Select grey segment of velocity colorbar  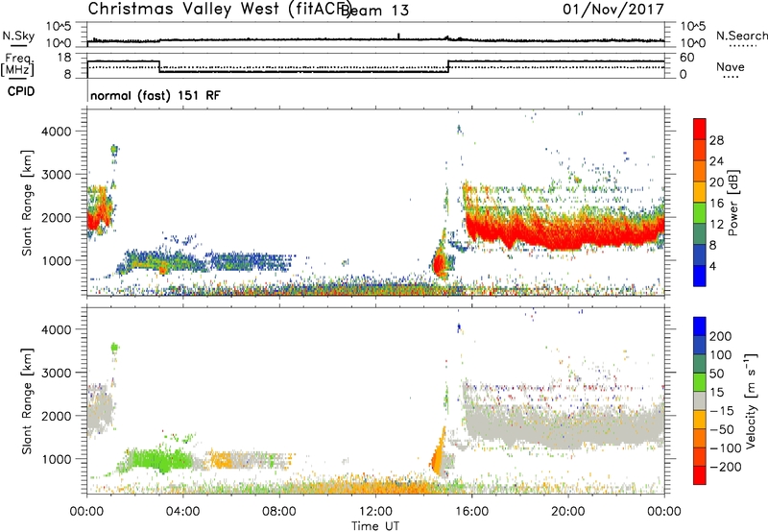(x=700, y=401)
